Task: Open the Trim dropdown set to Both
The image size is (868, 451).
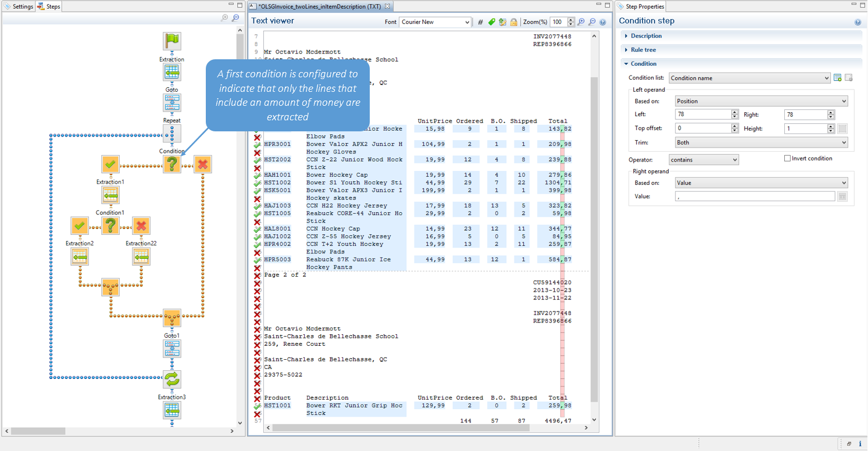Action: click(761, 142)
